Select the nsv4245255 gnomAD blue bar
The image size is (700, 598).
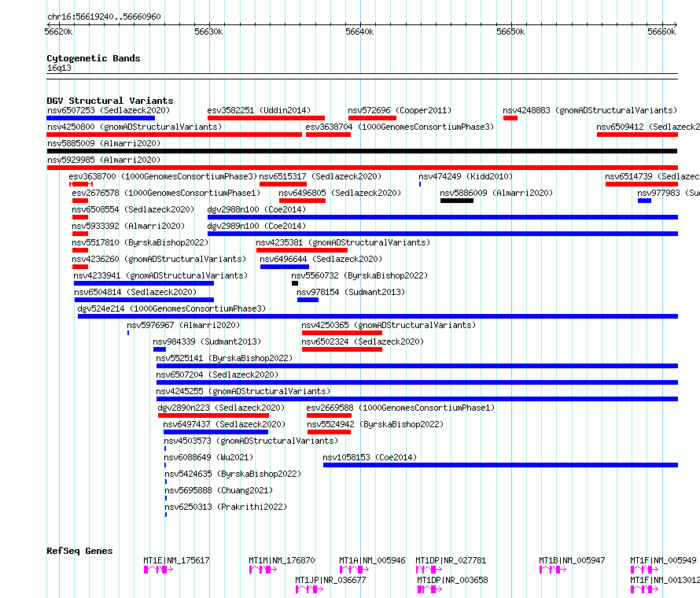pos(417,399)
